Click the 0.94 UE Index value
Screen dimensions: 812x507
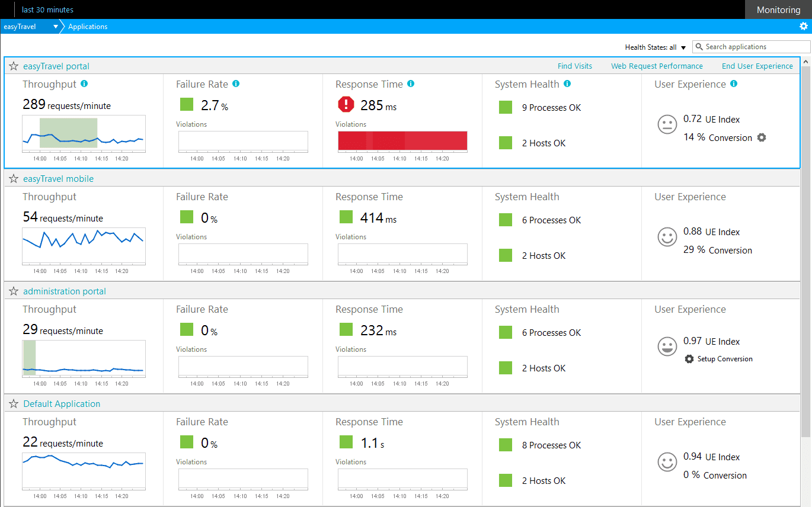coord(711,457)
